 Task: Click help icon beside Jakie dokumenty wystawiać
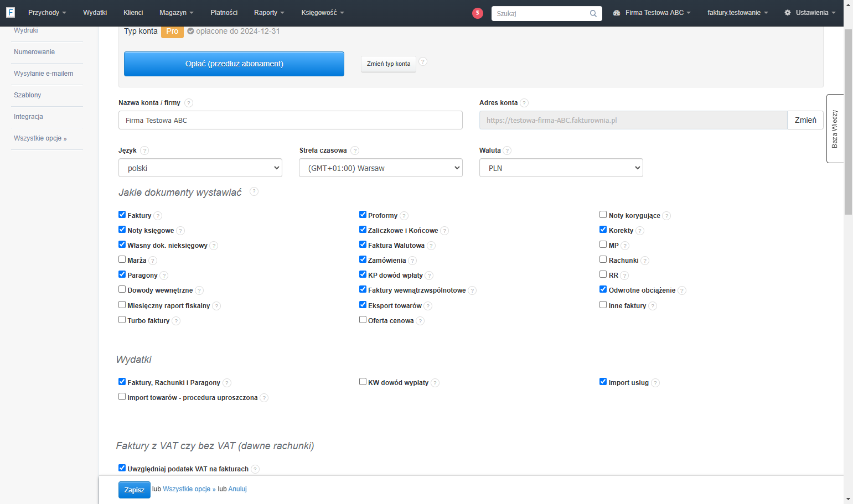(x=254, y=191)
